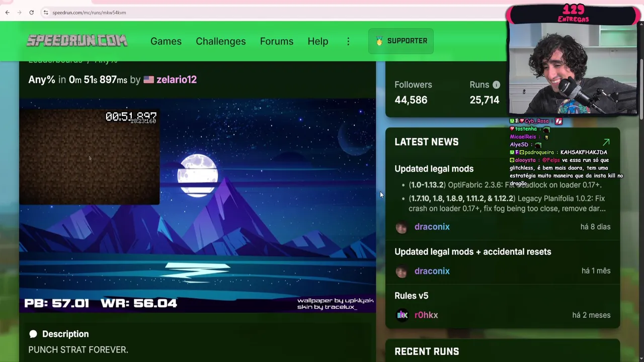Viewport: 644px width, 362px height.
Task: Open r0hkx profile link
Action: pos(426,315)
